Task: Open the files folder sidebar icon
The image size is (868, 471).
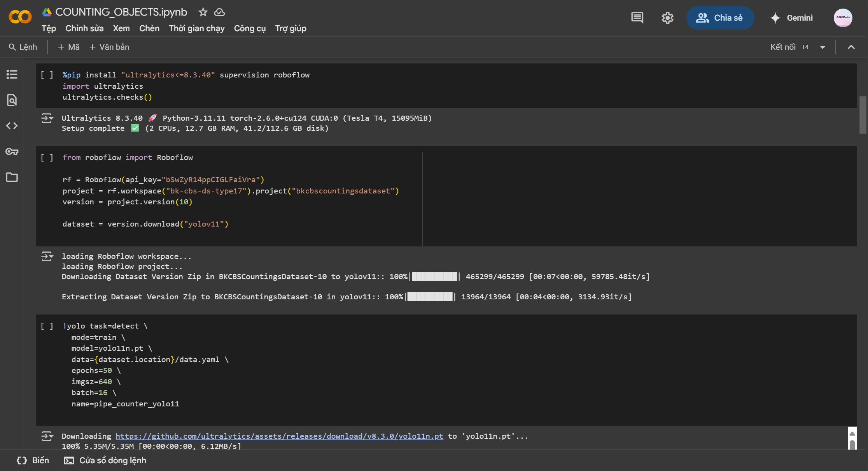Action: (12, 177)
